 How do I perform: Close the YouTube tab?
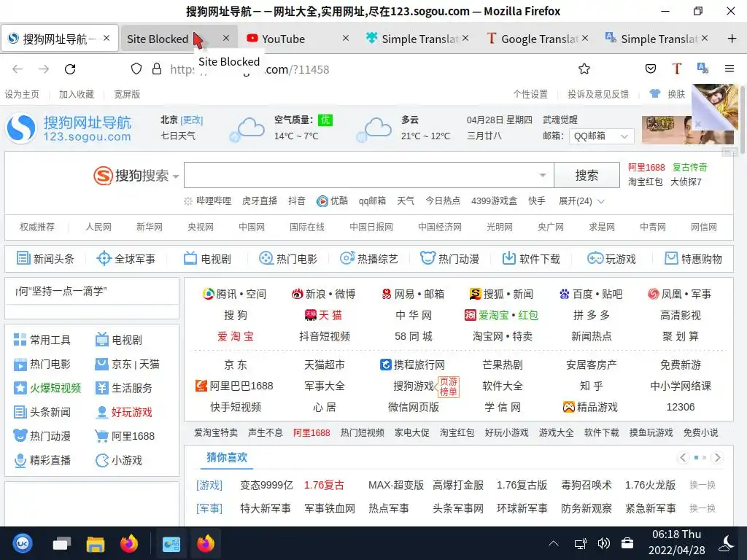346,38
